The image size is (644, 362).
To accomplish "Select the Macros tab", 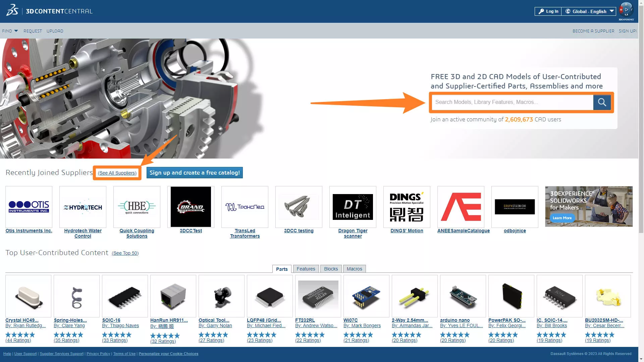I will (354, 268).
